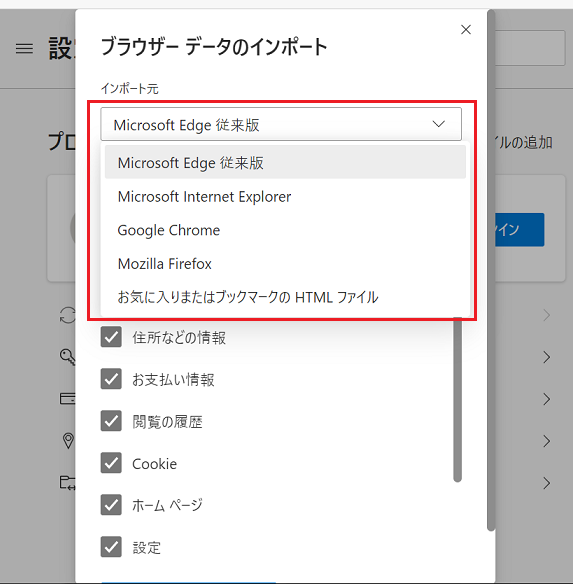Image resolution: width=573 pixels, height=584 pixels.
Task: Uncheck the ホーム ページ checkbox
Action: [x=111, y=505]
